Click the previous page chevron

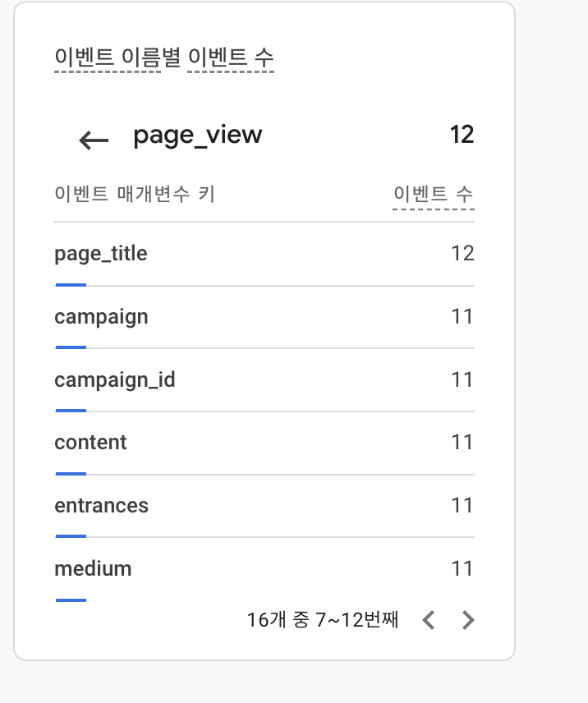coord(429,620)
